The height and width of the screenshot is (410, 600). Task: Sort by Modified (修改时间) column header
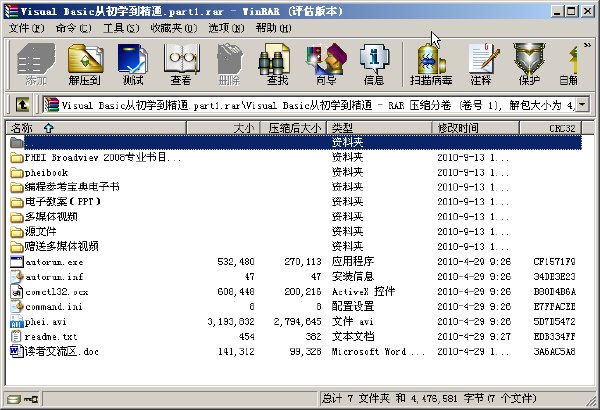click(476, 128)
